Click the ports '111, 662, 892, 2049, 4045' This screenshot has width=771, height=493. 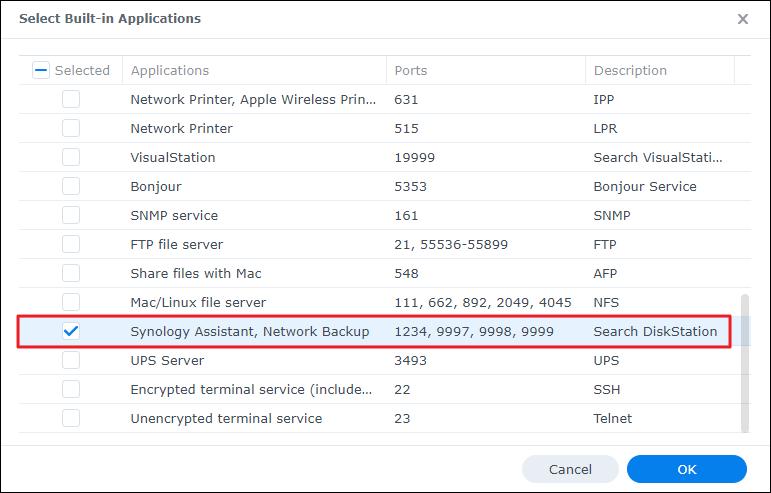pos(483,303)
